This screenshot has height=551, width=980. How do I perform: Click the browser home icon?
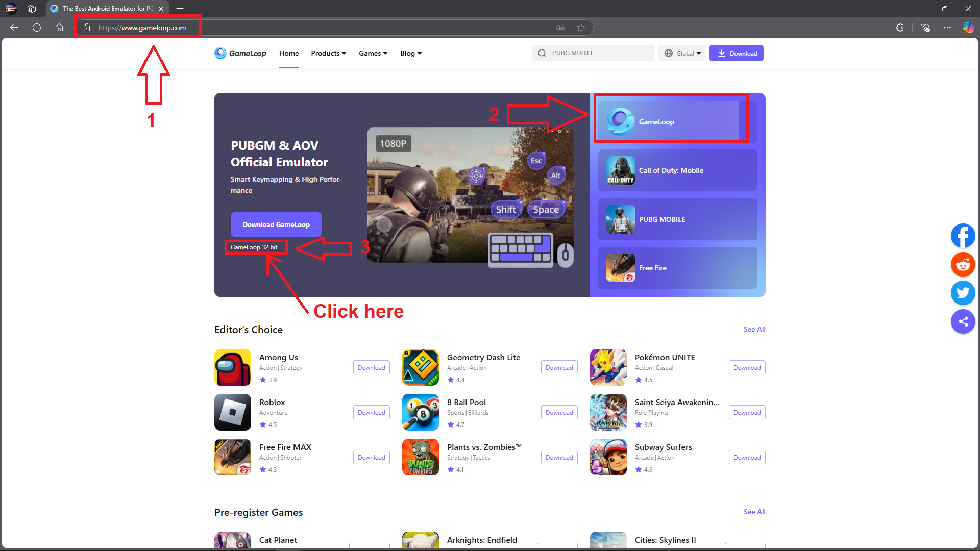click(59, 28)
